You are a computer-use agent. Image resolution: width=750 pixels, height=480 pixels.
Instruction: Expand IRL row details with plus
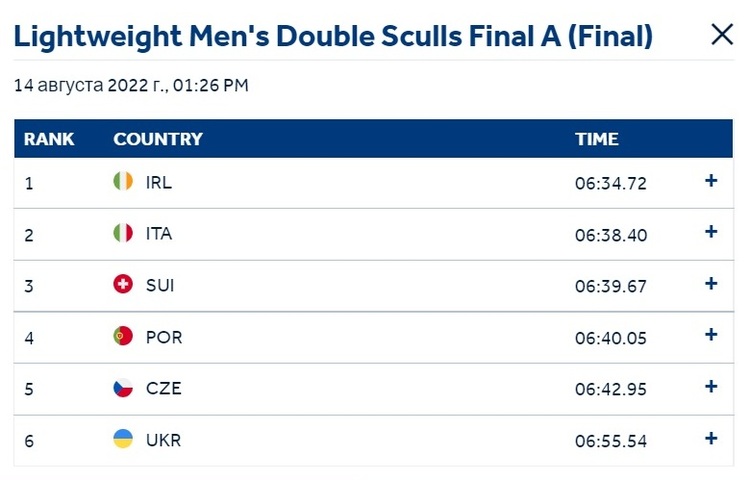(x=711, y=181)
